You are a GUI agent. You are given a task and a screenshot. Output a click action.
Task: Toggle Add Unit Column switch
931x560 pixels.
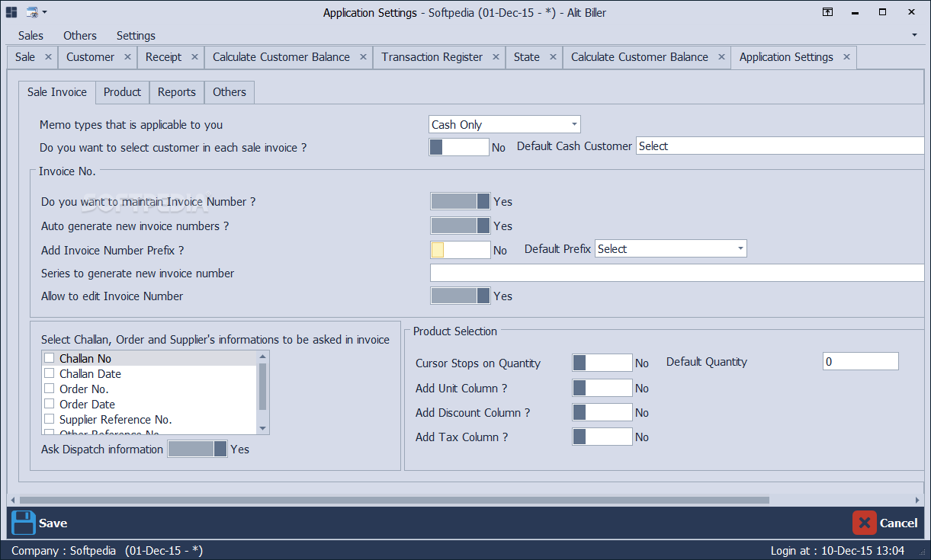[x=602, y=388]
